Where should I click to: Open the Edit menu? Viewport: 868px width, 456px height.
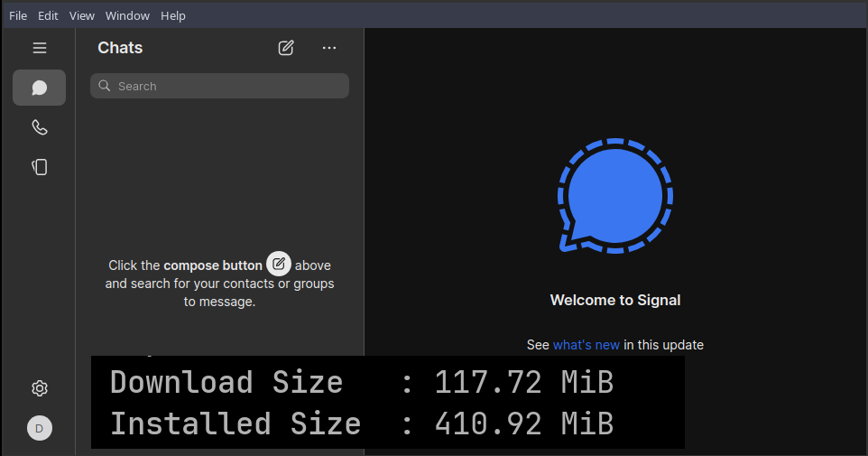[48, 15]
